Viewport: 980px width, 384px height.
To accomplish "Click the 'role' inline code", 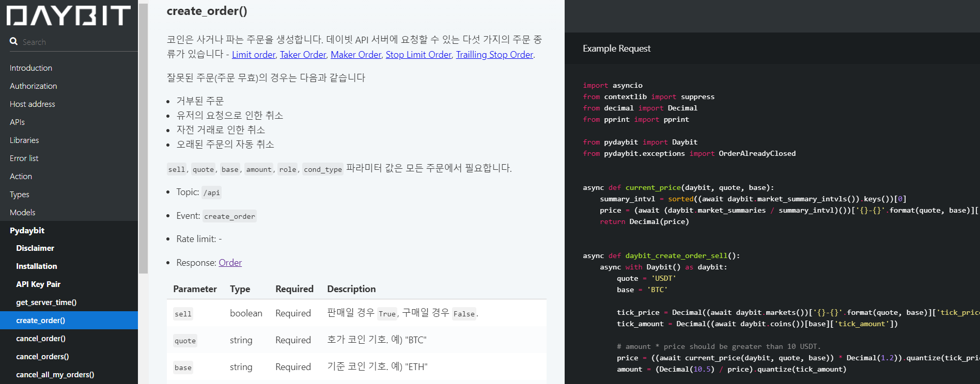I will click(x=288, y=169).
